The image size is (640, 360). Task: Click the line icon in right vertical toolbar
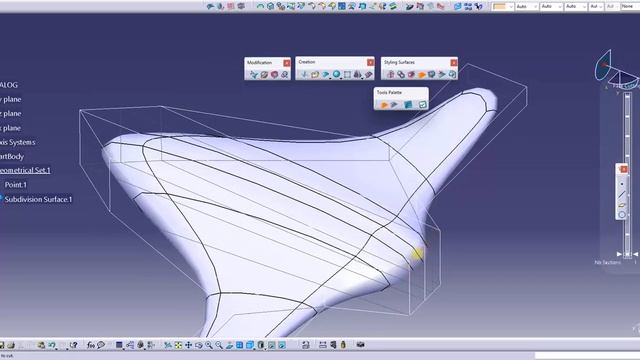click(x=622, y=194)
